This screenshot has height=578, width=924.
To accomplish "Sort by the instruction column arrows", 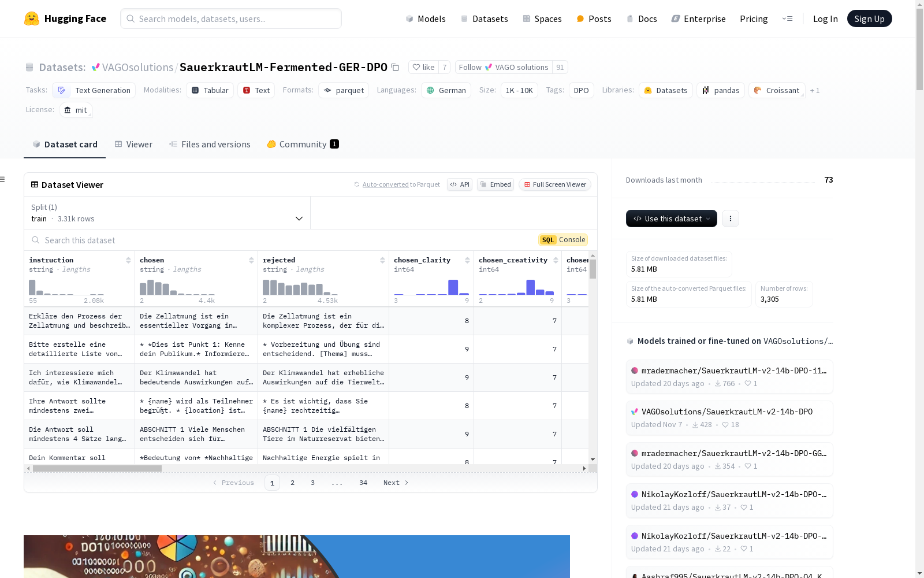I will [128, 260].
